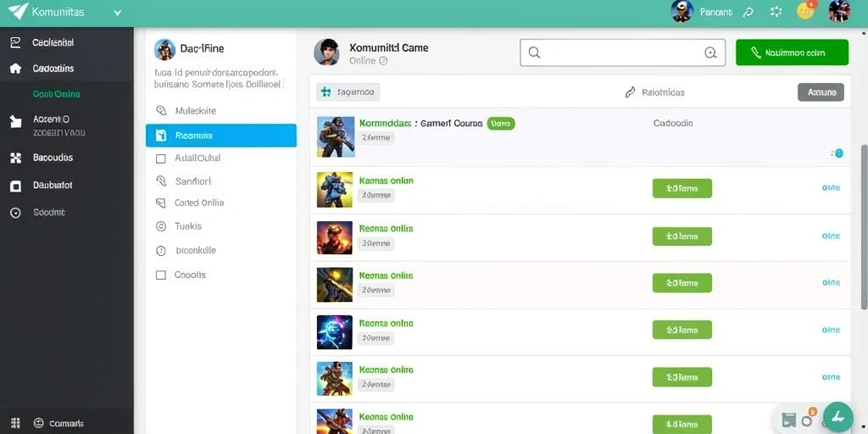Click the magnifier icon in search box
This screenshot has height=434, width=868.
tap(534, 53)
